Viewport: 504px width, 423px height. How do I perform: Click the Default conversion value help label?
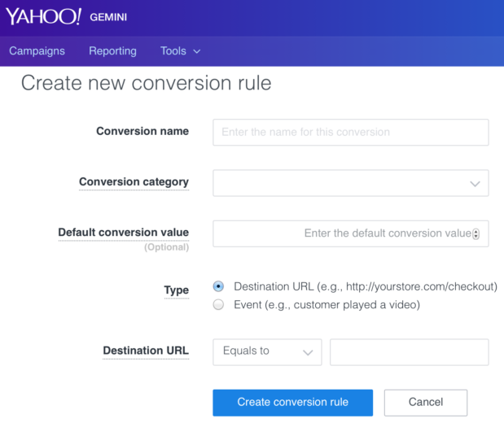[124, 232]
